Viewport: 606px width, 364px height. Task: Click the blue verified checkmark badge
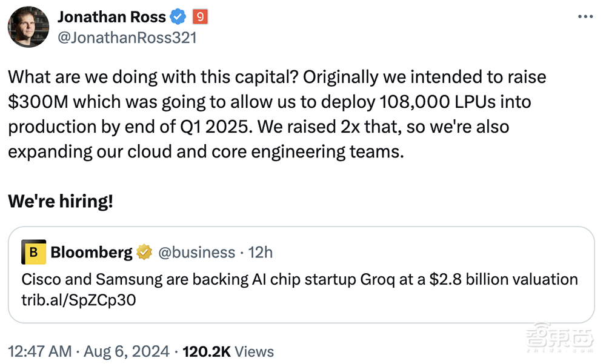click(180, 18)
